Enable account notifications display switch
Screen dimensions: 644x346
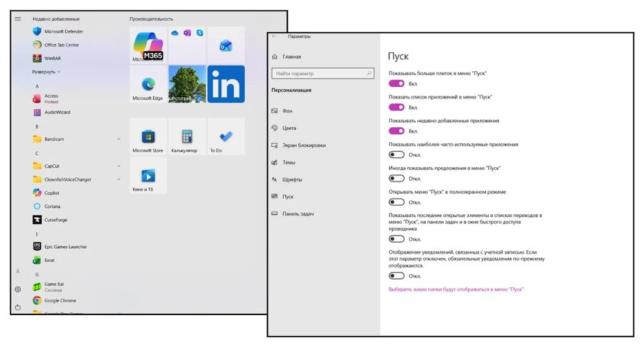tap(396, 276)
